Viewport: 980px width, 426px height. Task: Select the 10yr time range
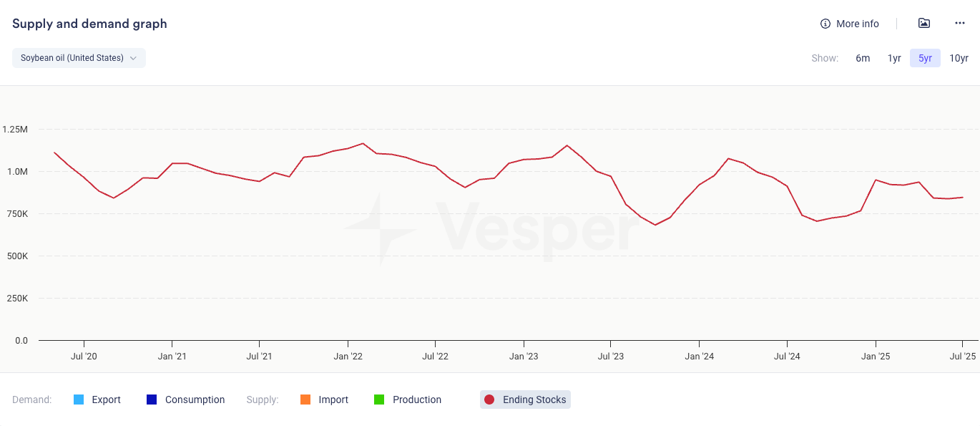click(x=959, y=58)
